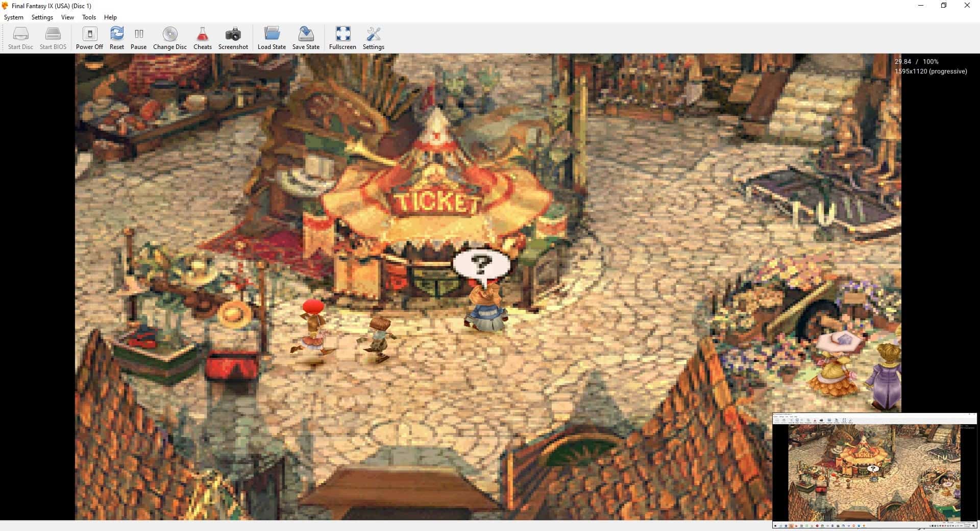This screenshot has width=980, height=531.
Task: Close the emulator window
Action: tap(967, 6)
